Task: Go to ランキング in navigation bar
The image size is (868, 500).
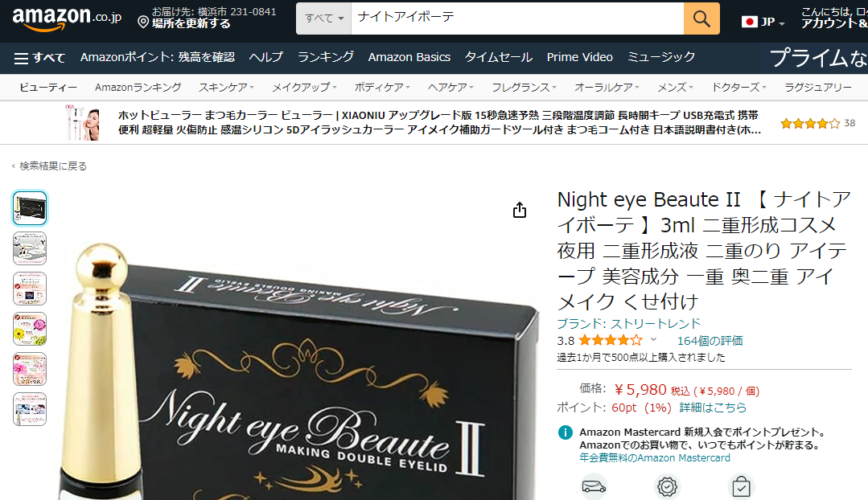Action: 326,57
